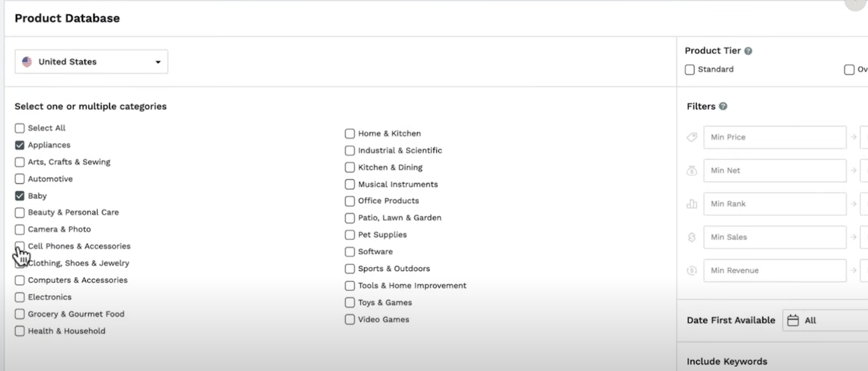The width and height of the screenshot is (868, 371).
Task: Click the bar chart icon beside Min Rank
Action: coord(691,204)
